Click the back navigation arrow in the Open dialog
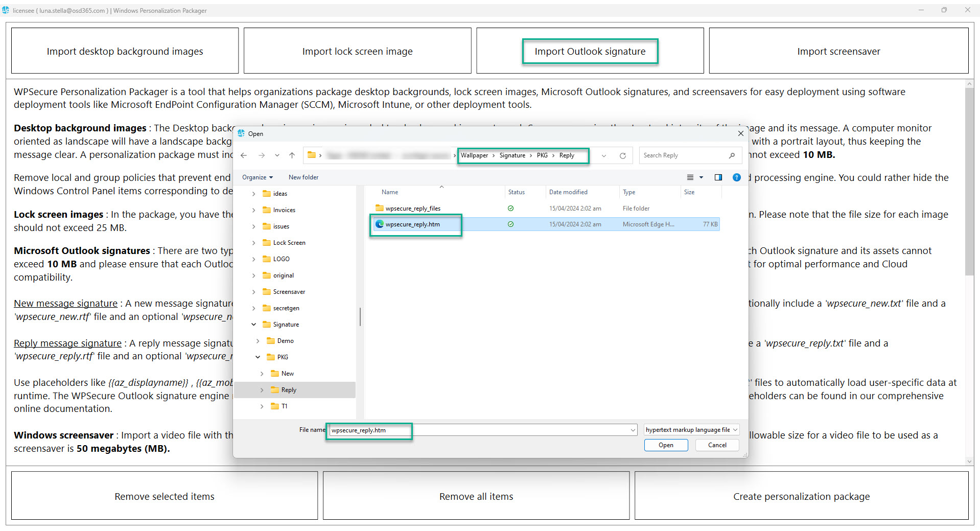Viewport: 980px width, 531px height. coord(244,155)
